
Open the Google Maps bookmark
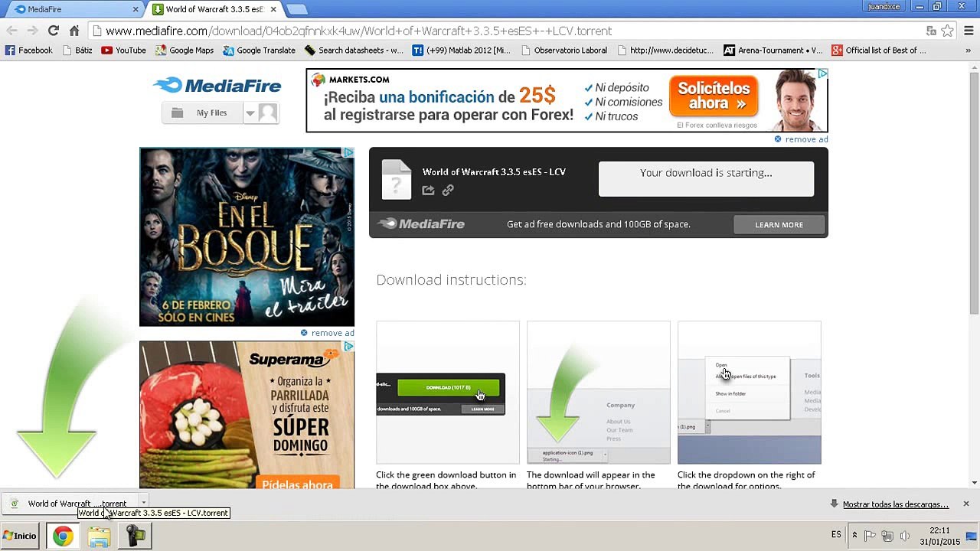pos(185,51)
